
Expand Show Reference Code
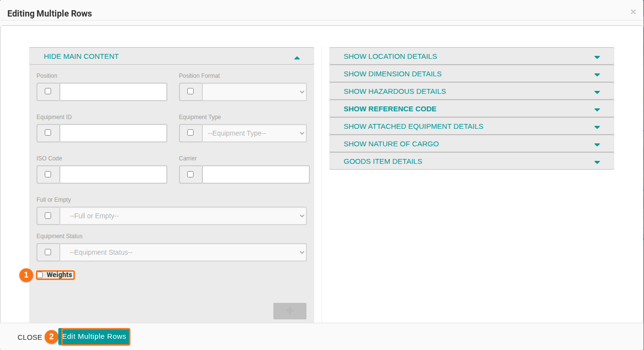click(472, 109)
